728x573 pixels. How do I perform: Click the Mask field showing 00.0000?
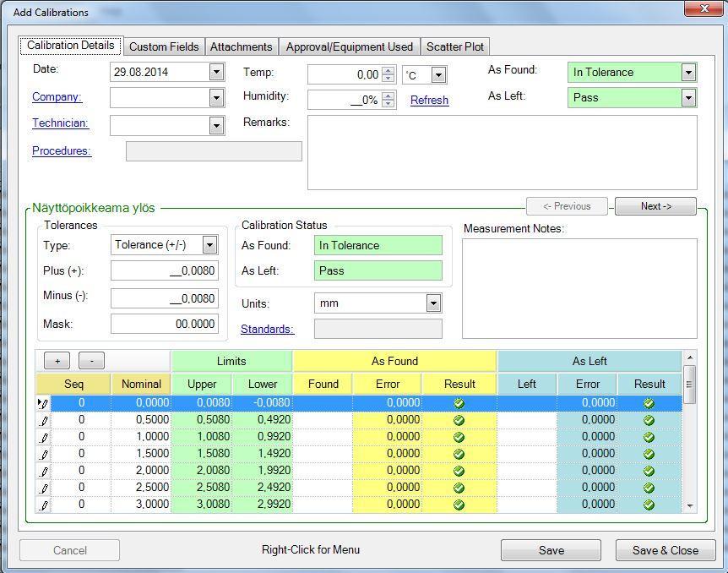coord(165,324)
